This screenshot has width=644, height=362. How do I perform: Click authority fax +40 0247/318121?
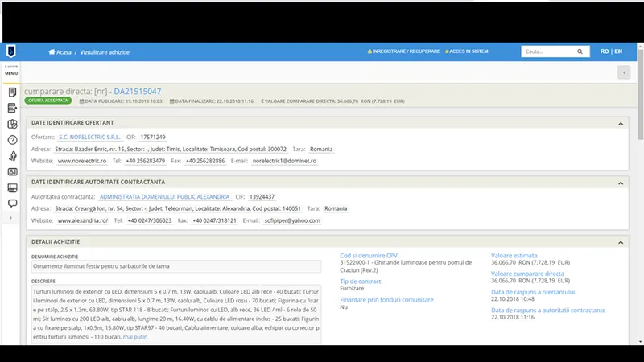214,220
